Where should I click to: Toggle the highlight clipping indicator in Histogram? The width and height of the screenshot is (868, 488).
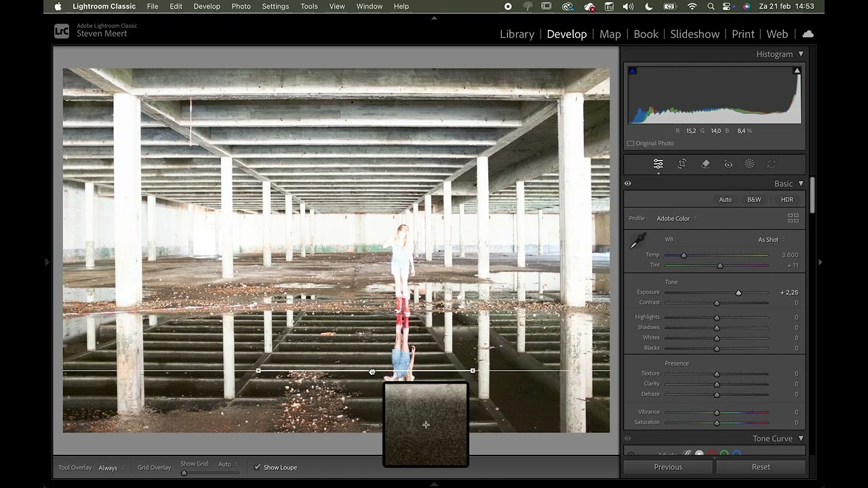(x=797, y=70)
